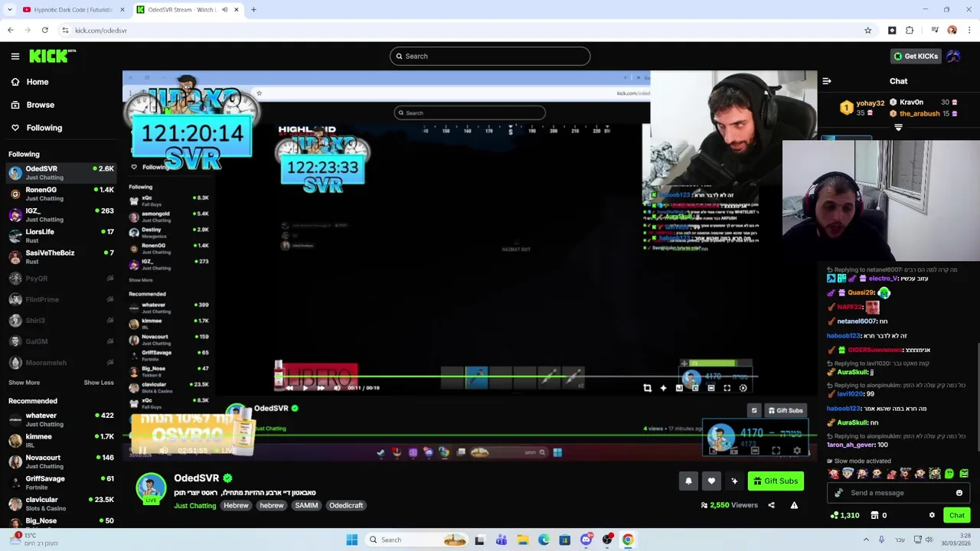Click the Odedicraft tag
980x551 pixels.
pos(346,506)
